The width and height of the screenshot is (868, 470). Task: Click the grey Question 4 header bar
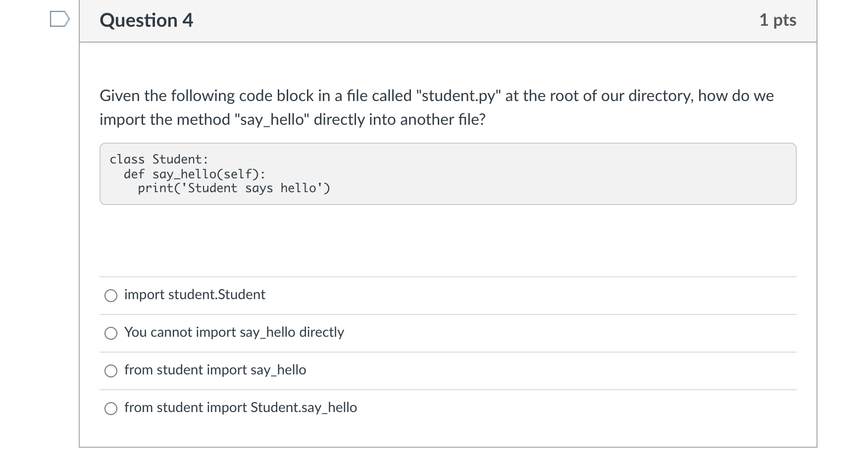pos(446,20)
